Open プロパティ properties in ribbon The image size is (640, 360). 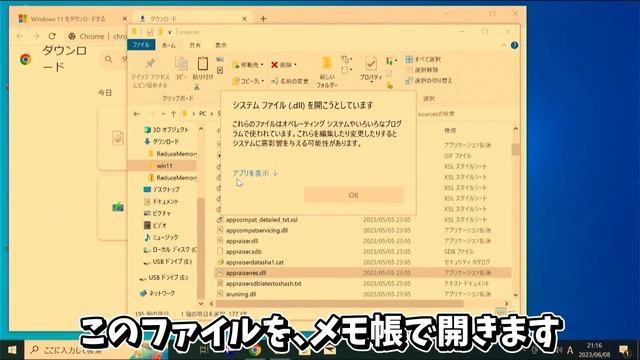tap(371, 69)
